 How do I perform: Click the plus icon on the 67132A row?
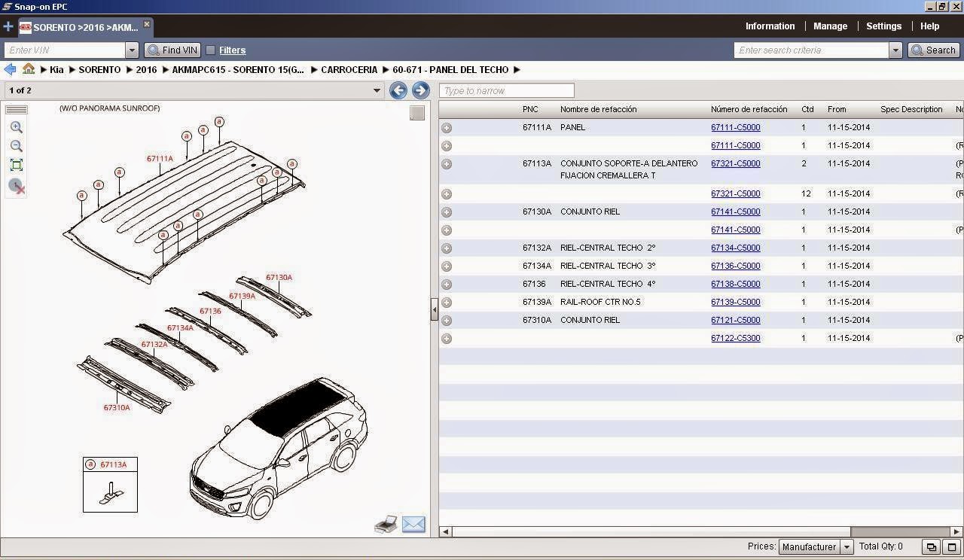click(447, 248)
